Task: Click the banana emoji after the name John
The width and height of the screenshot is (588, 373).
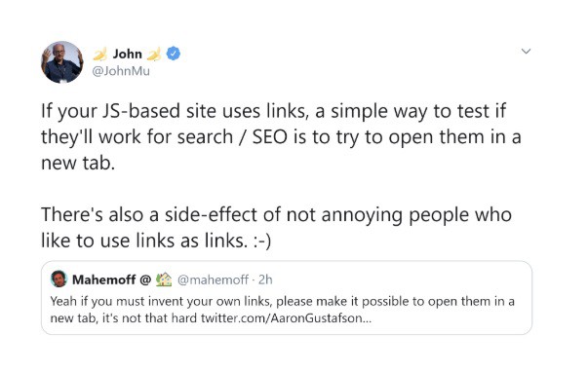Action: (x=154, y=54)
